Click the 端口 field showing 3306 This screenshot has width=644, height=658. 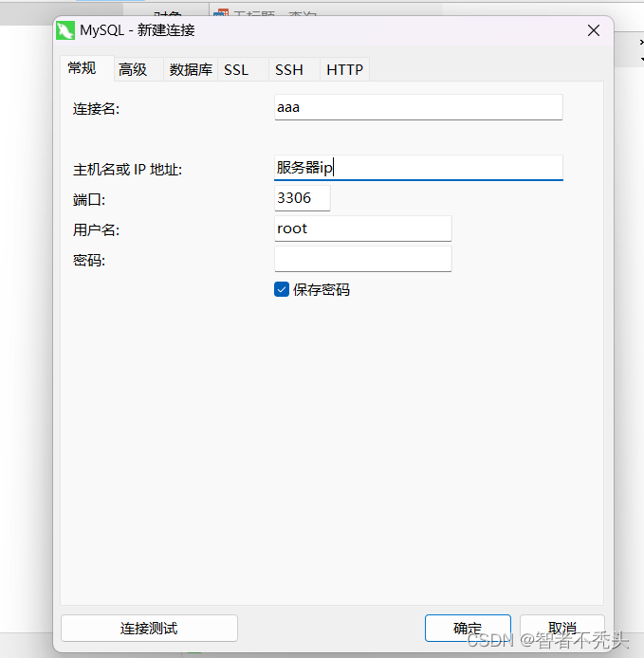pyautogui.click(x=303, y=198)
